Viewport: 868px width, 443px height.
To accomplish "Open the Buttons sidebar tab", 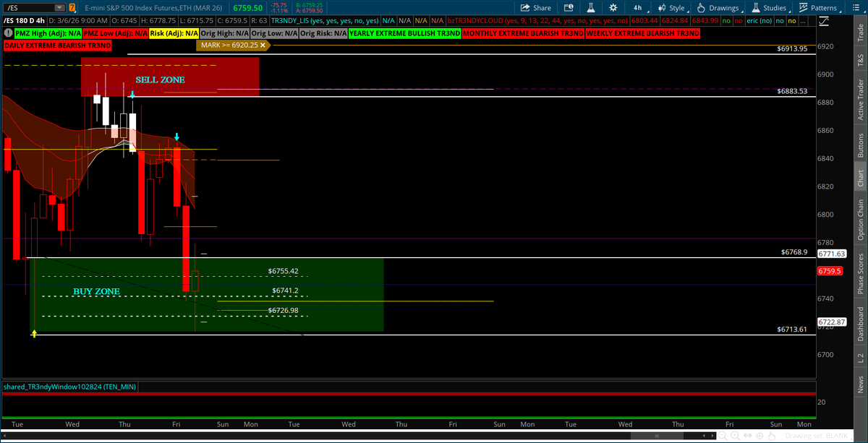I will click(860, 145).
